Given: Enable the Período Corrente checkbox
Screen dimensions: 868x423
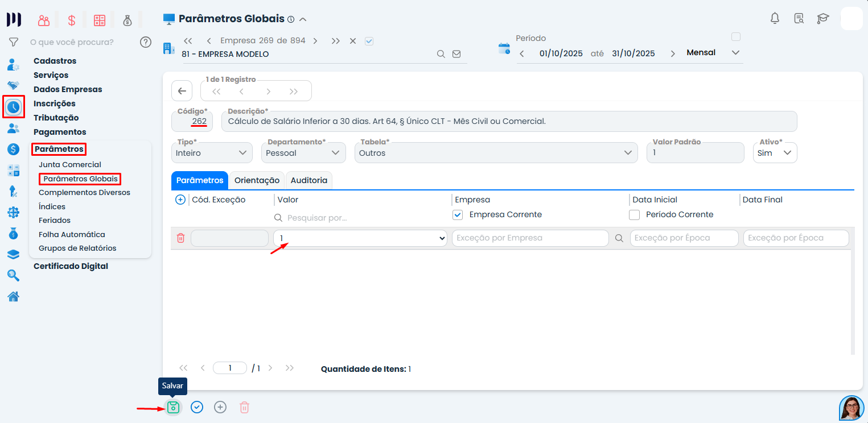Looking at the screenshot, I should (x=635, y=215).
